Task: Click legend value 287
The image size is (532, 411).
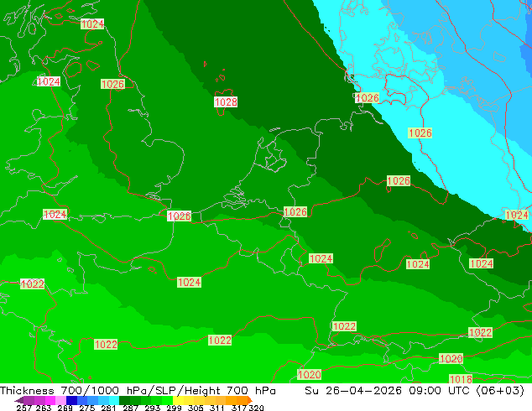Action: click(130, 408)
